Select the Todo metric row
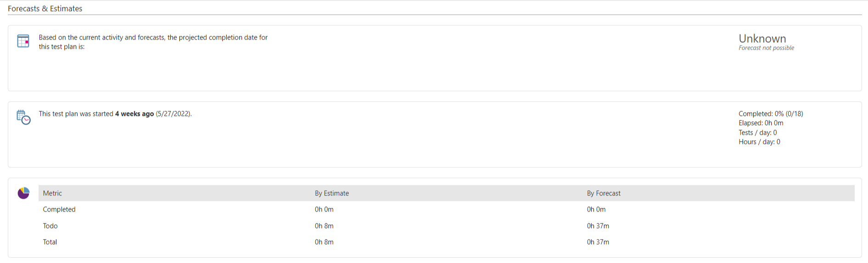The image size is (868, 263). (50, 226)
